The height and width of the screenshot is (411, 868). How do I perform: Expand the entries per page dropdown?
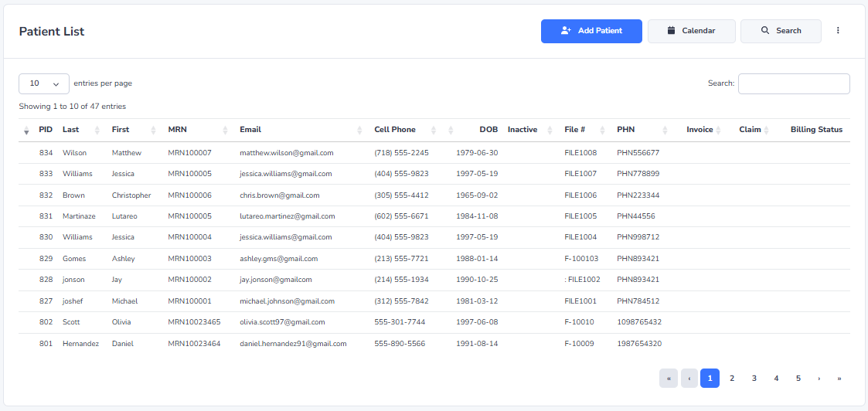click(x=44, y=83)
